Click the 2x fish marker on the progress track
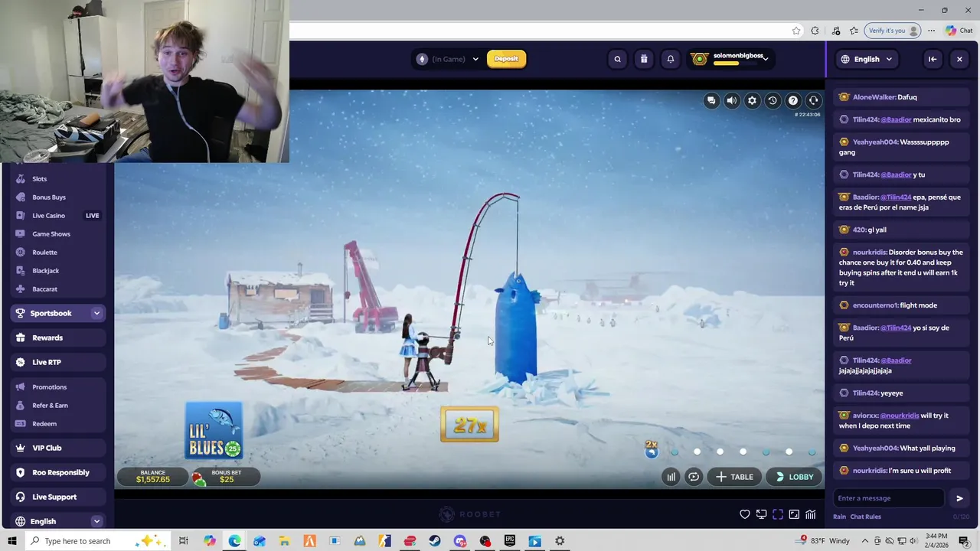 click(652, 450)
